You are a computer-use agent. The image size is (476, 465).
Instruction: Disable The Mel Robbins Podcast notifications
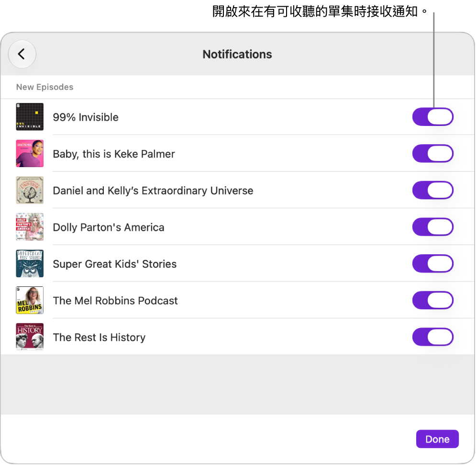[433, 300]
